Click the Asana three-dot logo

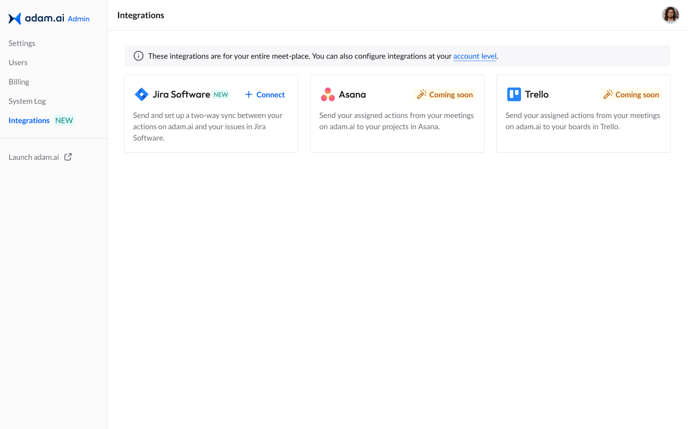[327, 94]
